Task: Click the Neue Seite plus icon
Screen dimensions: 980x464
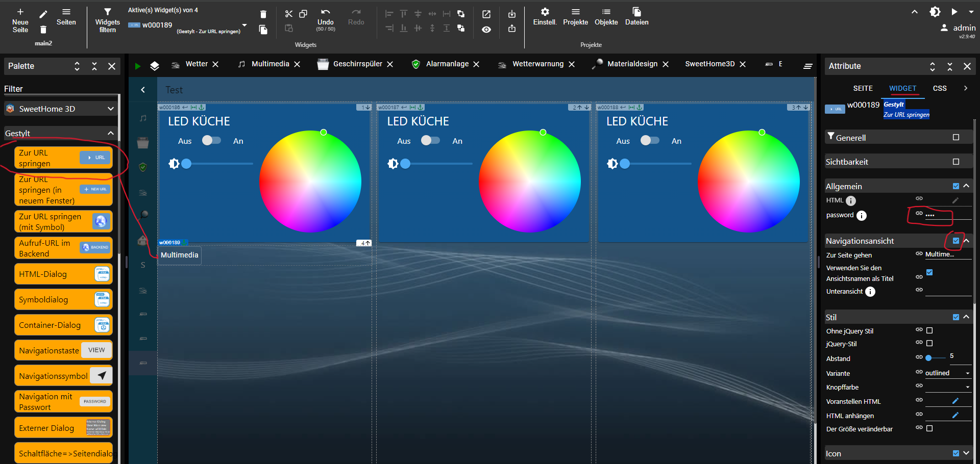Action: pos(20,12)
